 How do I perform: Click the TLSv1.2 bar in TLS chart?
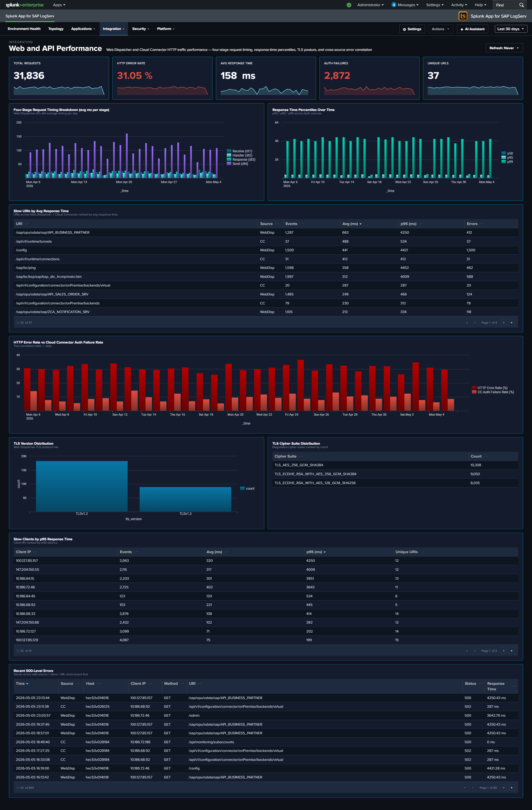[82, 486]
